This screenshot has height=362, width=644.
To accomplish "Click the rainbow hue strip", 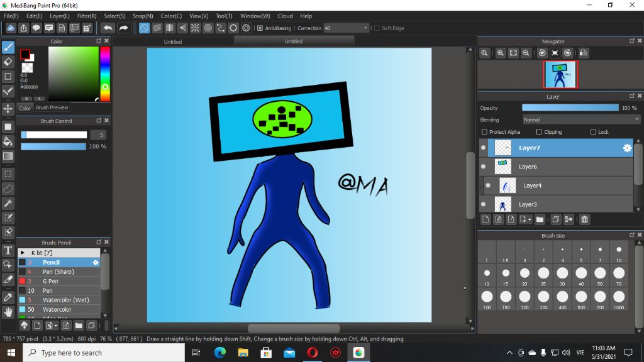I will [105, 74].
